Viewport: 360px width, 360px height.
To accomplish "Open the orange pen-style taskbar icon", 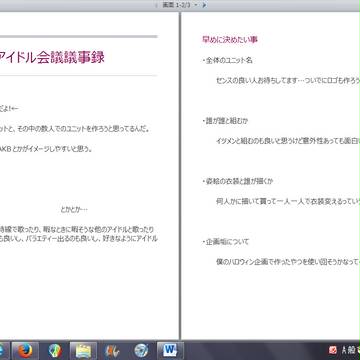I will (112, 351).
